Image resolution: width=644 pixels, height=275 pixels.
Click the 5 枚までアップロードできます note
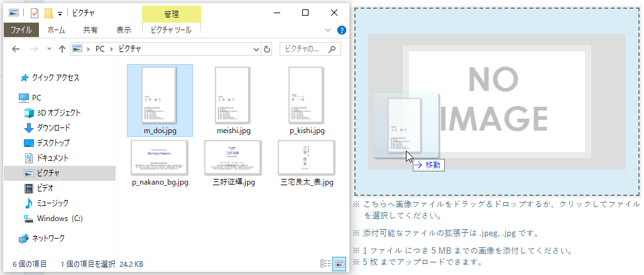[417, 261]
